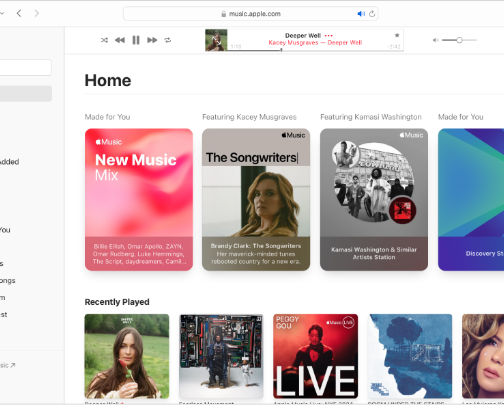504x406 pixels.
Task: Seek in the song progress bar
Action: tap(315, 50)
